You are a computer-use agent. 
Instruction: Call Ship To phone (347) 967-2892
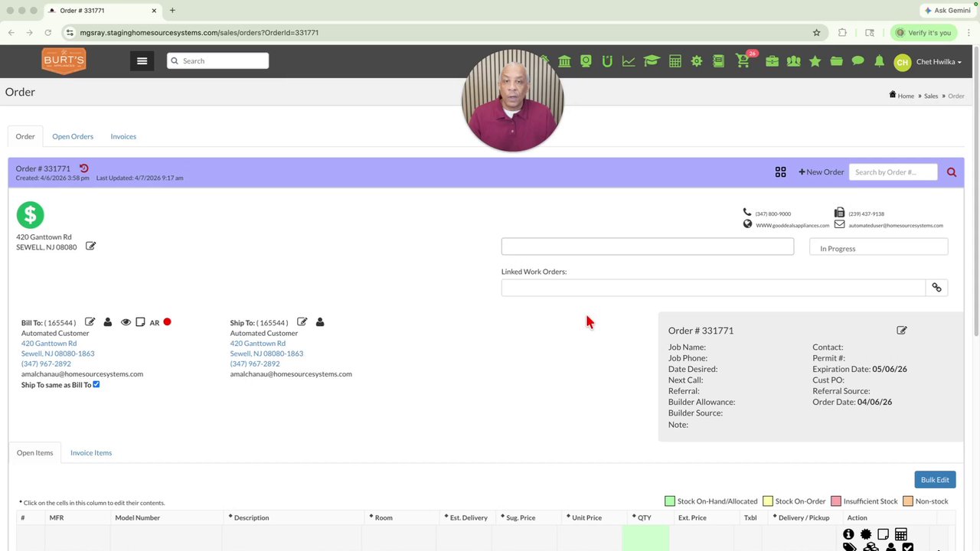(255, 364)
